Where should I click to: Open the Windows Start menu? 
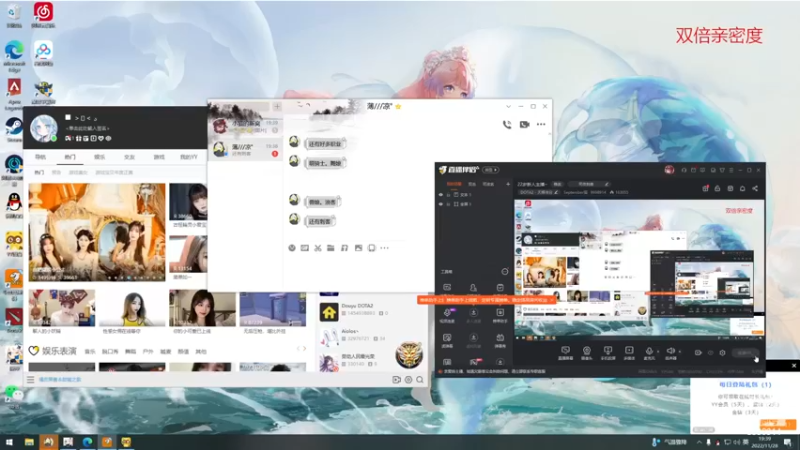[x=9, y=442]
